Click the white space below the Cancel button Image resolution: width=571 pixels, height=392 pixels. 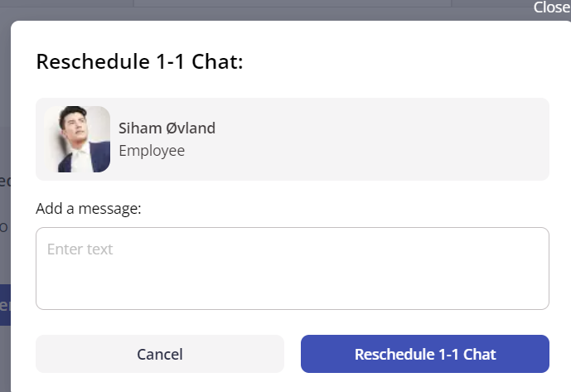[160, 383]
